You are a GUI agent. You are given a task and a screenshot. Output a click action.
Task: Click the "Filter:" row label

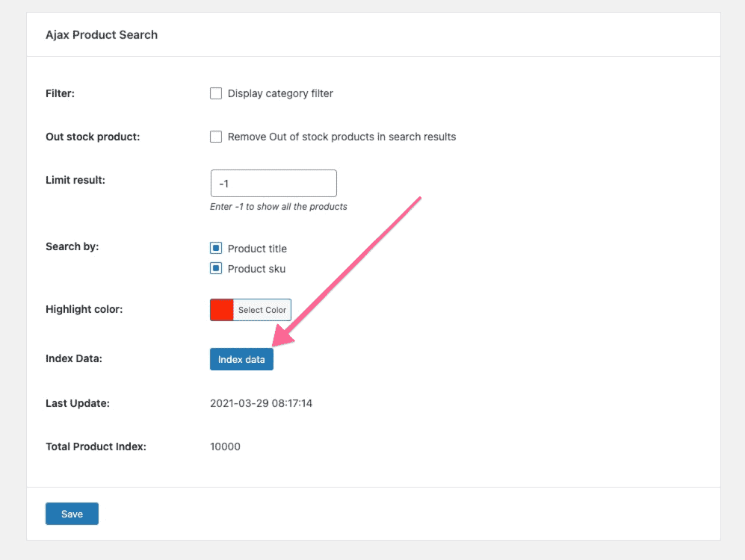pos(61,93)
